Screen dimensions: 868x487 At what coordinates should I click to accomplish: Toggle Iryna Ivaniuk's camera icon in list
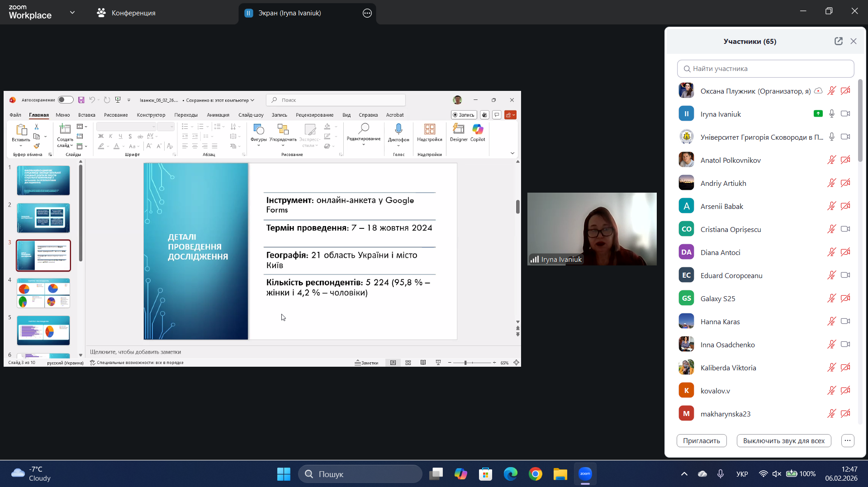click(845, 114)
